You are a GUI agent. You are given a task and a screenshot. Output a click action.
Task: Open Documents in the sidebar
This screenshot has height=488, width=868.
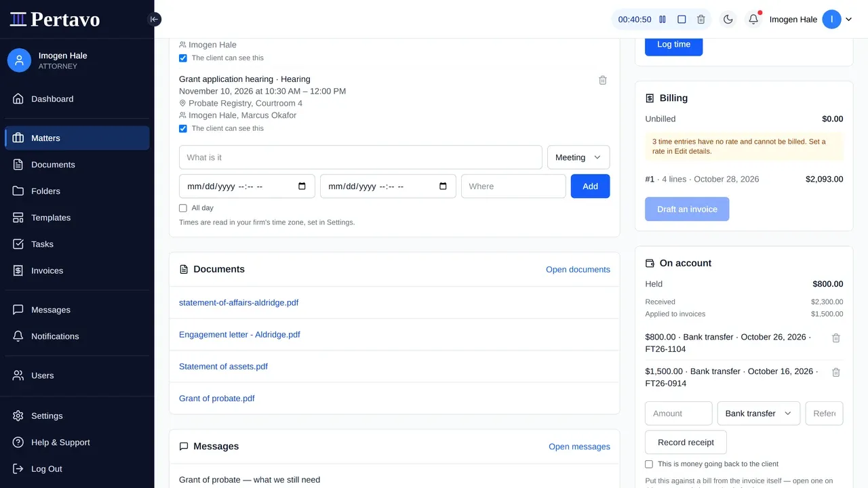77,165
